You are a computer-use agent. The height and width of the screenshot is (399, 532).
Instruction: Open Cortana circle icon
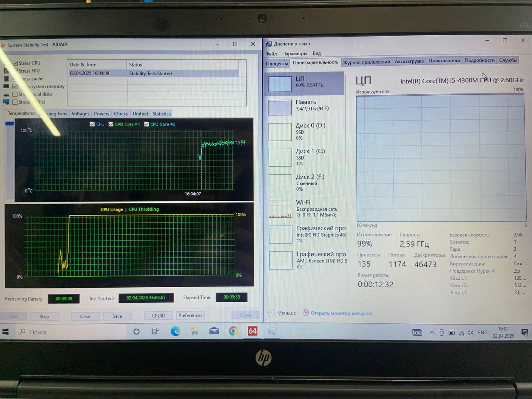(136, 331)
